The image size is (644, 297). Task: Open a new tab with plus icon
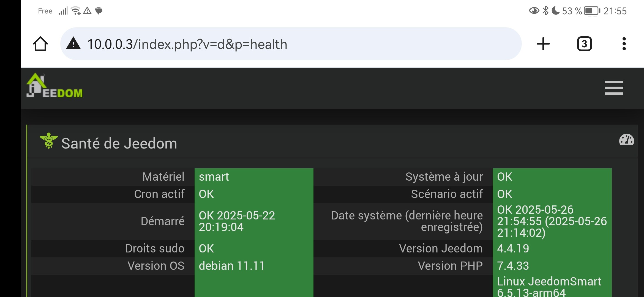(x=543, y=44)
